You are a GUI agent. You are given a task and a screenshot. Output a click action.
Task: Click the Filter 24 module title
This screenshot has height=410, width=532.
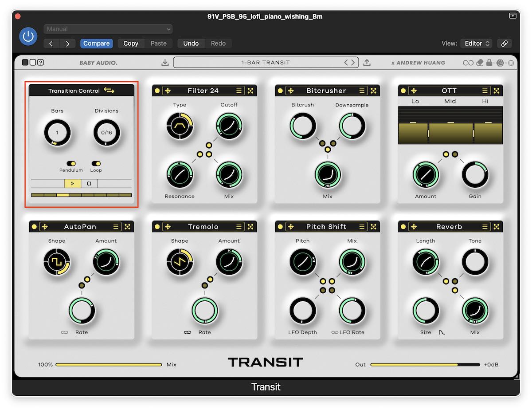pos(203,91)
